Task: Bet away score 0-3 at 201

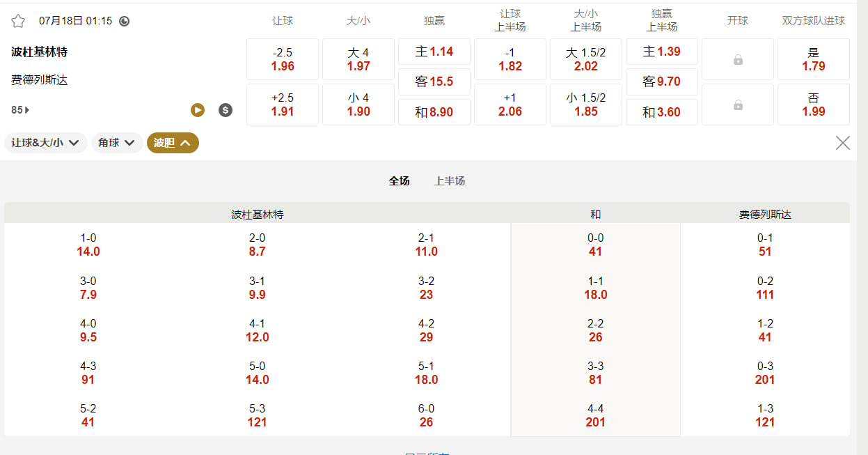Action: (765, 373)
